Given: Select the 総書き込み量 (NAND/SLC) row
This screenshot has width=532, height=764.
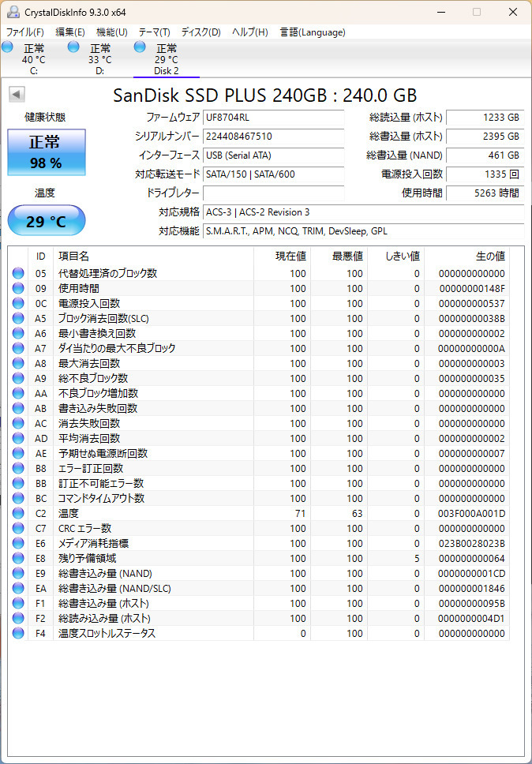Looking at the screenshot, I should point(259,589).
